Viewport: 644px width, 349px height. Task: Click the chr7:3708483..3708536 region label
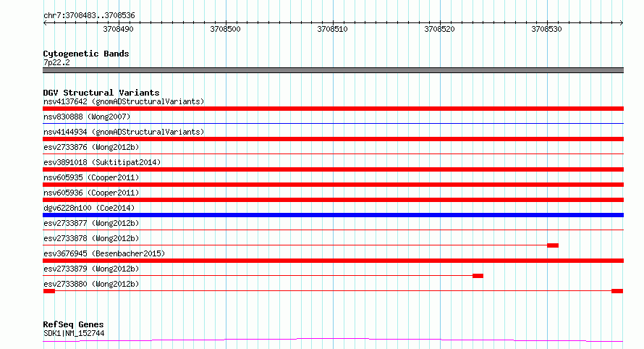click(x=89, y=15)
